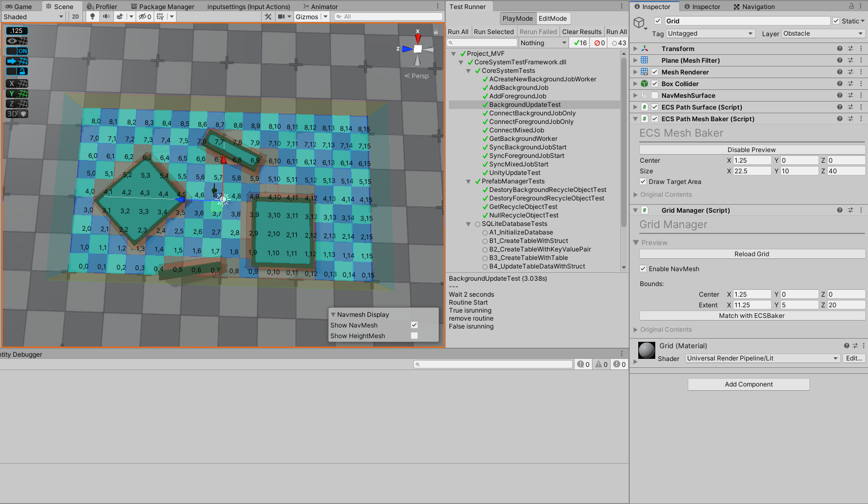Viewport: 868px width, 504px height.
Task: Toggle ProGrids lock grid icon
Action: click(17, 71)
